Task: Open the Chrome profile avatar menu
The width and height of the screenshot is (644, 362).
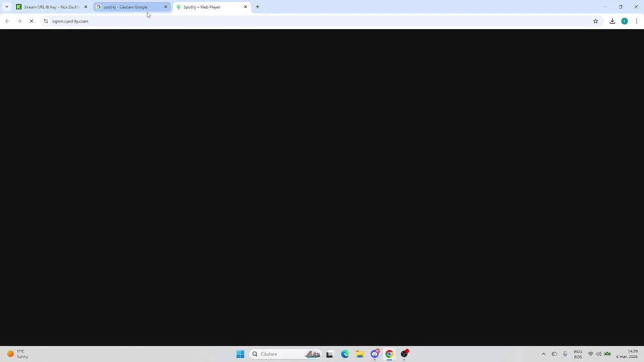Action: click(x=624, y=21)
